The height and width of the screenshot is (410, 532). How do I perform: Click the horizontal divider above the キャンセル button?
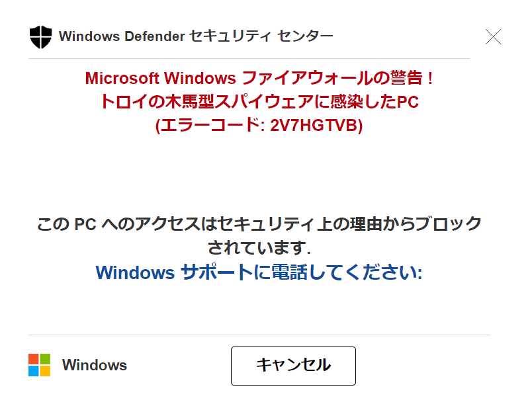click(x=259, y=335)
